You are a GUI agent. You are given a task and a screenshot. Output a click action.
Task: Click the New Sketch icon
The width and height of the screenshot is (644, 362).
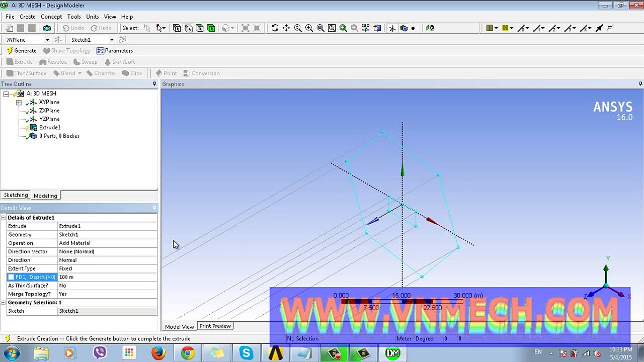click(123, 40)
